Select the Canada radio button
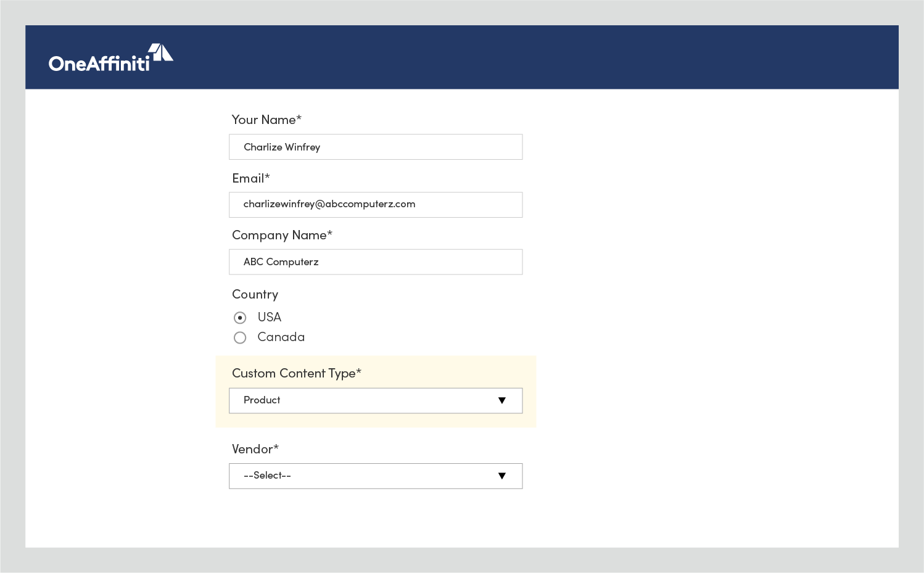This screenshot has width=924, height=573. point(240,337)
